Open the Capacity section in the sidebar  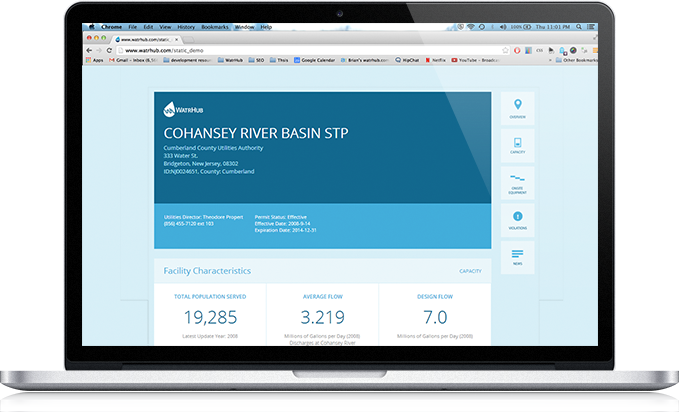click(517, 146)
